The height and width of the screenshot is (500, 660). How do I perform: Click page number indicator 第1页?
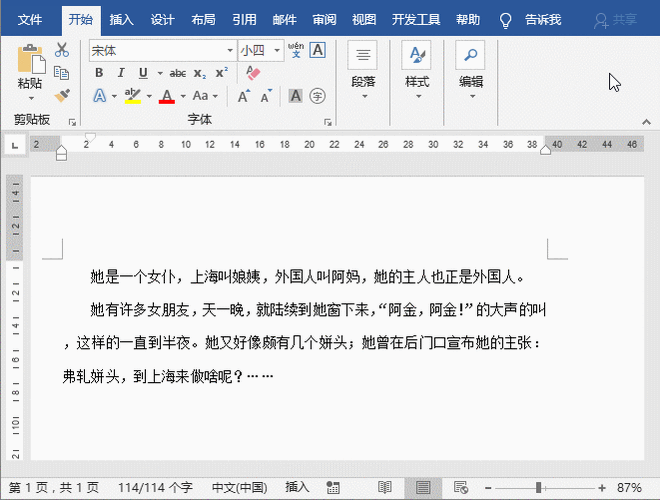(x=53, y=488)
